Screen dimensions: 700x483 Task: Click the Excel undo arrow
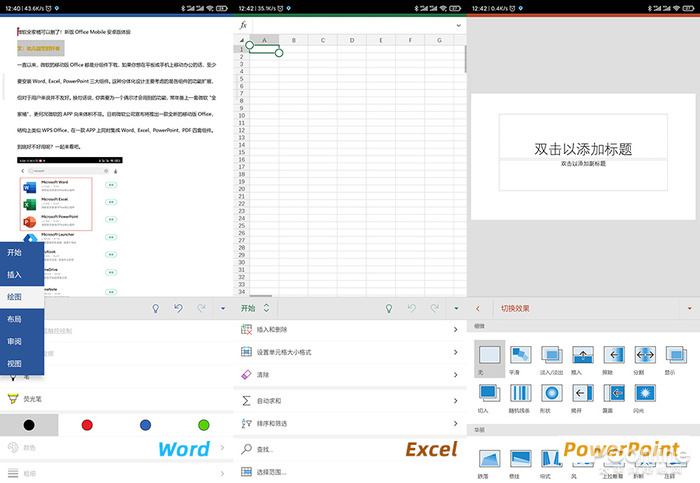[x=412, y=308]
